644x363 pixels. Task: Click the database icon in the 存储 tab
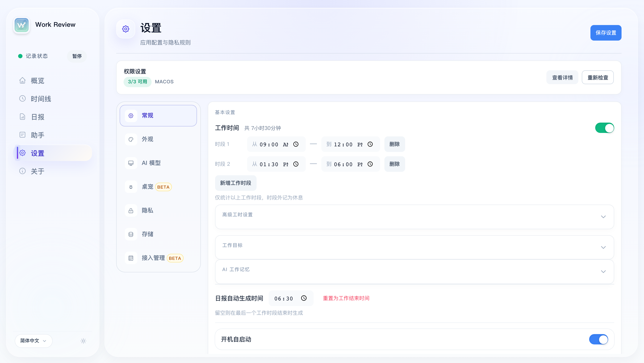[x=131, y=234]
